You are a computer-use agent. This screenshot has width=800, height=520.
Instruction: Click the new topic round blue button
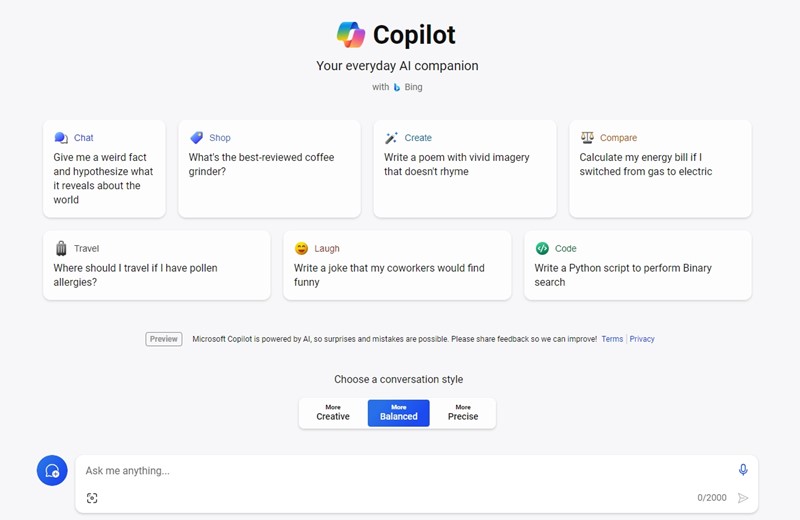tap(52, 471)
